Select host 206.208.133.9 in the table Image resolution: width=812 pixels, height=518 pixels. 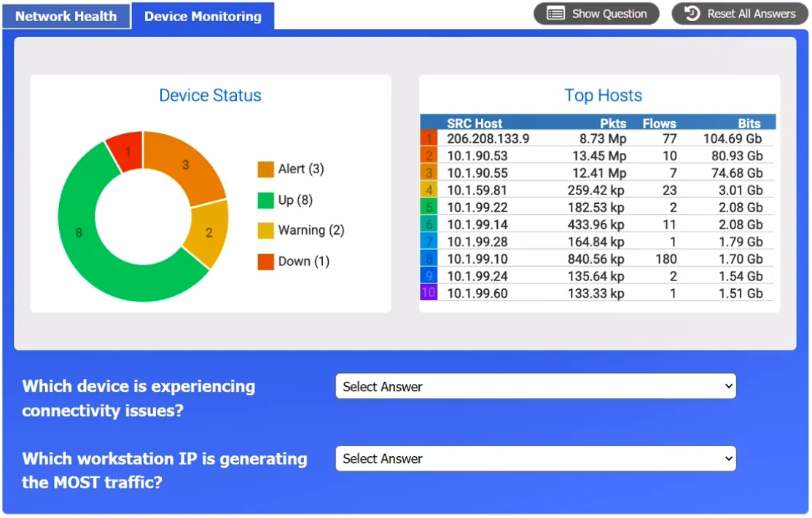pyautogui.click(x=488, y=138)
